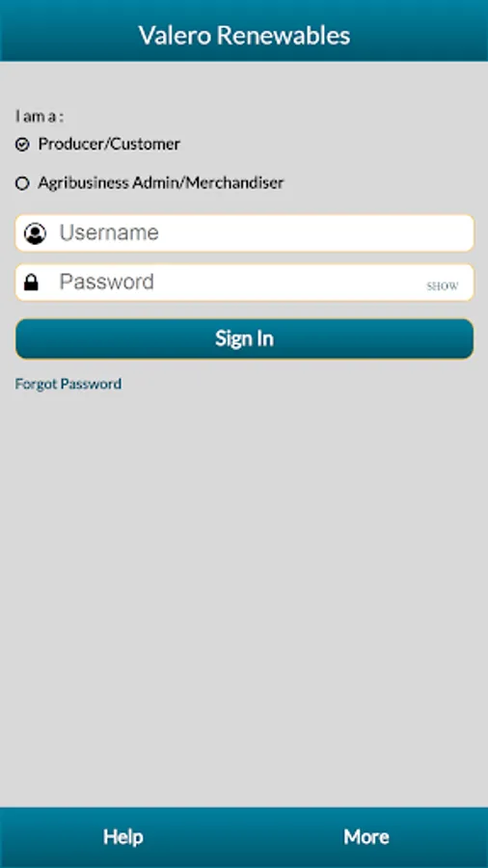Tap the empty circle beside Agribusiness Admin
Screen dimensions: 488x868
pos(22,183)
